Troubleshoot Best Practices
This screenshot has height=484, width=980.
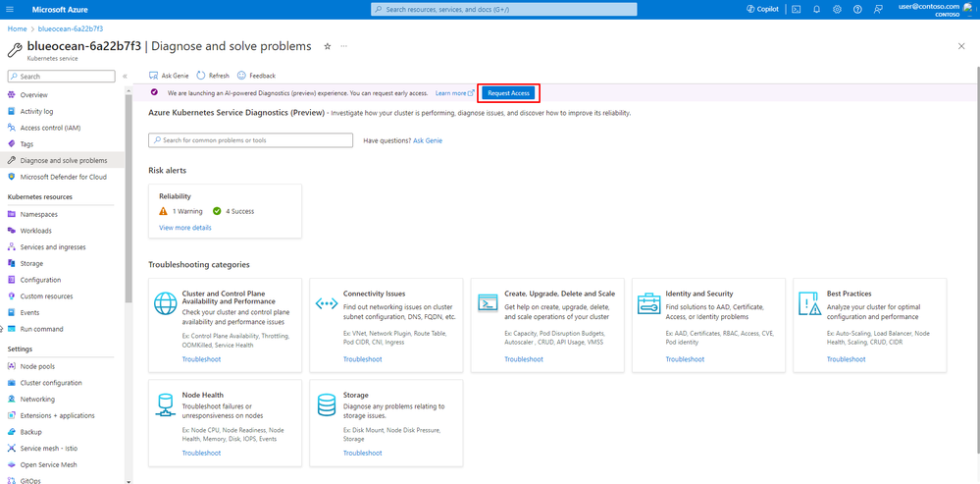[x=847, y=359]
